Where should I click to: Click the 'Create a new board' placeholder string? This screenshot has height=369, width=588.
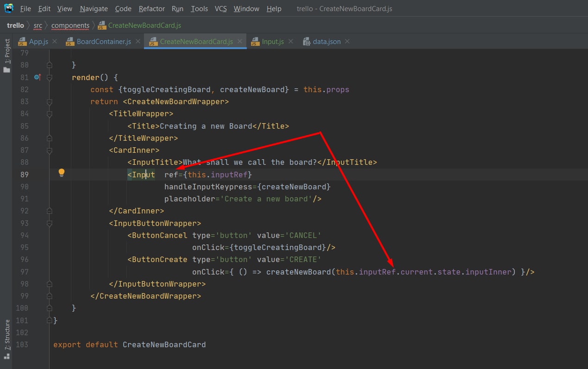tap(266, 199)
